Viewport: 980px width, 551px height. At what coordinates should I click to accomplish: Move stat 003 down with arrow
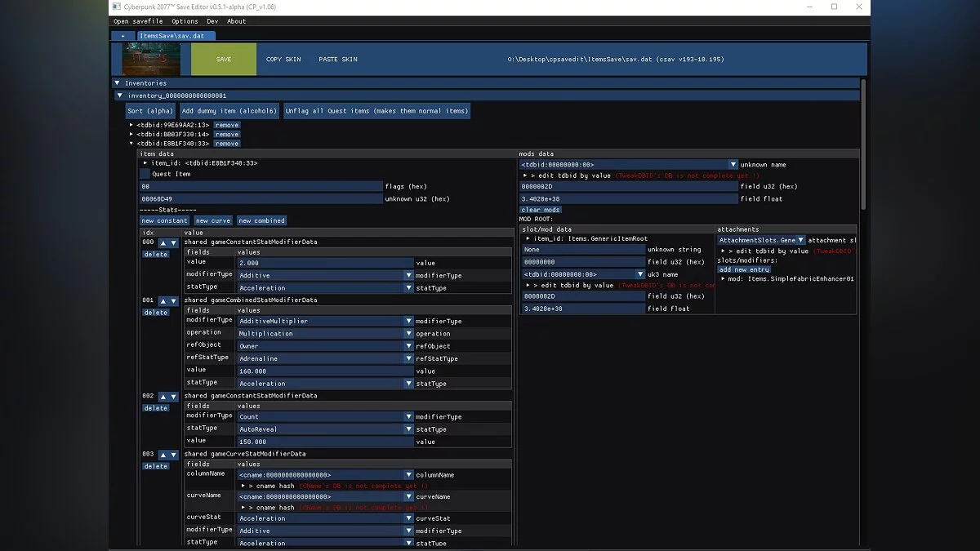tap(173, 455)
